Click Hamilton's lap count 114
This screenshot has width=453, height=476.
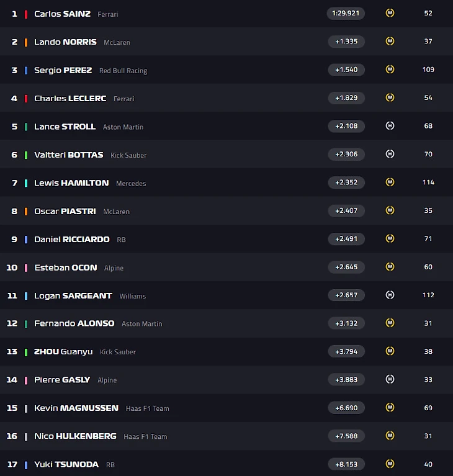(x=428, y=182)
